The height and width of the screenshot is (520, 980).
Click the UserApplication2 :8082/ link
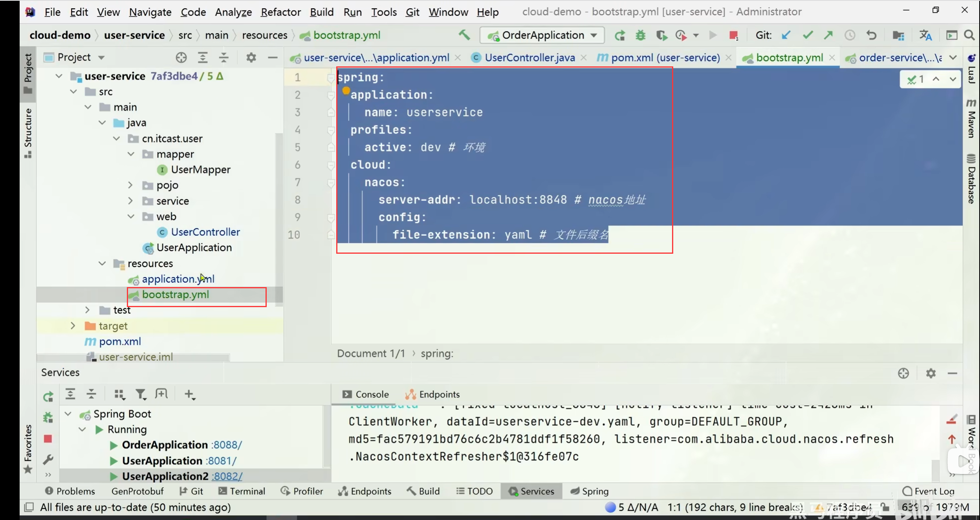(227, 476)
